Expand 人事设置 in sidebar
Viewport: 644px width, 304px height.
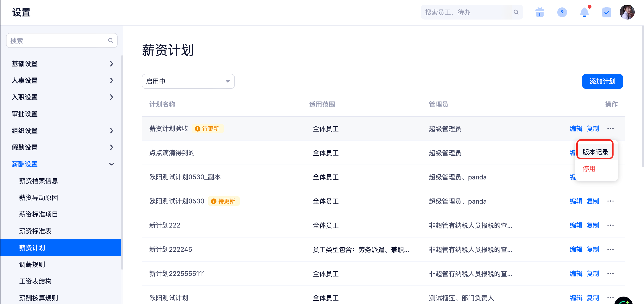tap(62, 80)
